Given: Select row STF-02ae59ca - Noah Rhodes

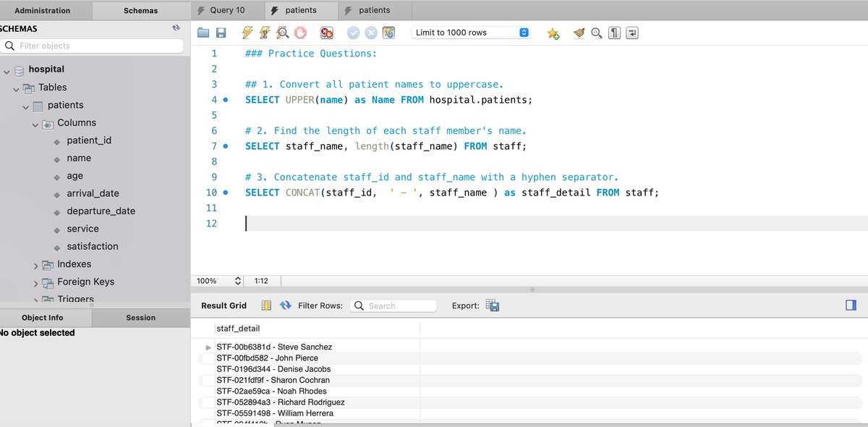Looking at the screenshot, I should click(271, 391).
